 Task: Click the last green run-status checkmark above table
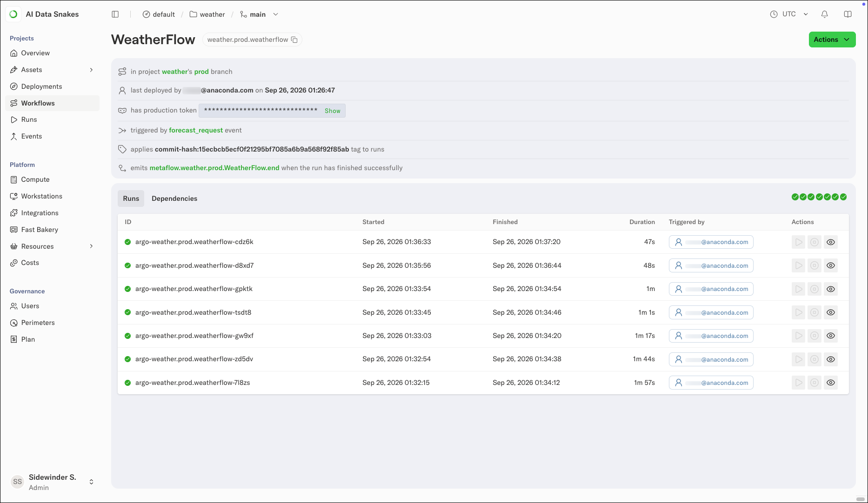click(843, 197)
